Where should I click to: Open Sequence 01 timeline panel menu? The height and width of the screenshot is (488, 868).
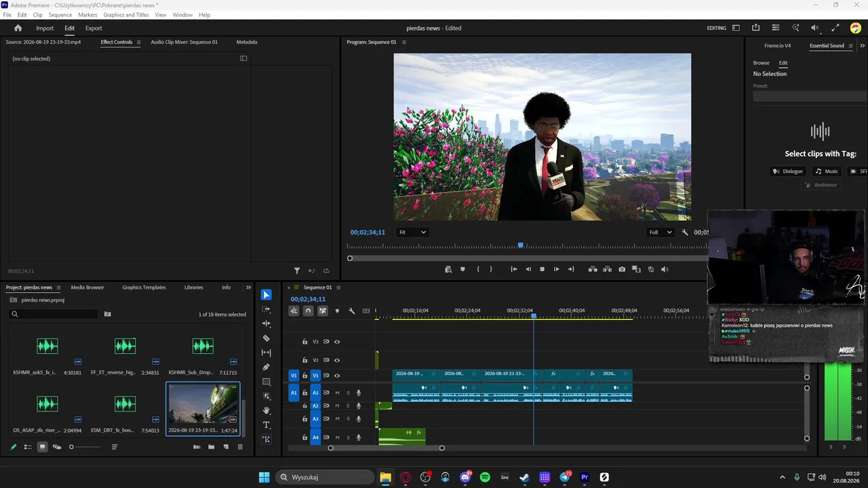[x=338, y=287]
